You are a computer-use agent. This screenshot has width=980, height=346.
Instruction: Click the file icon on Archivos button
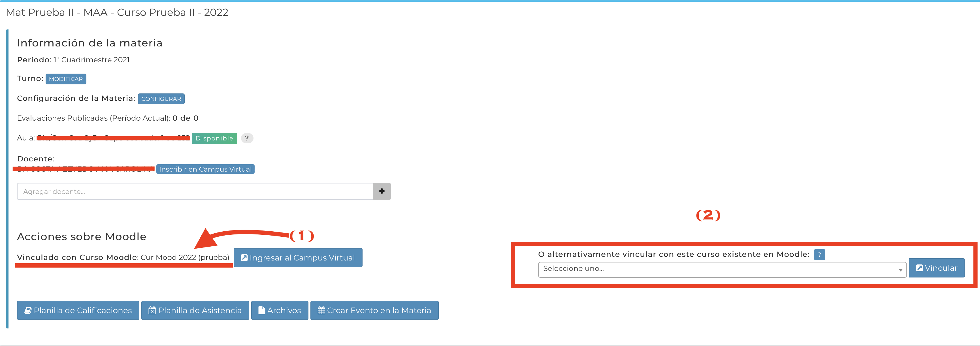tap(261, 310)
